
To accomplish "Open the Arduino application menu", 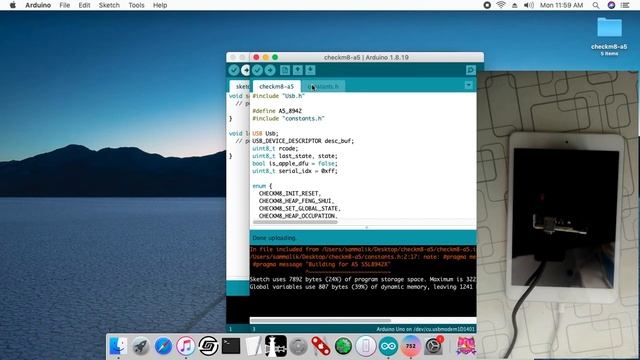I will tap(38, 5).
